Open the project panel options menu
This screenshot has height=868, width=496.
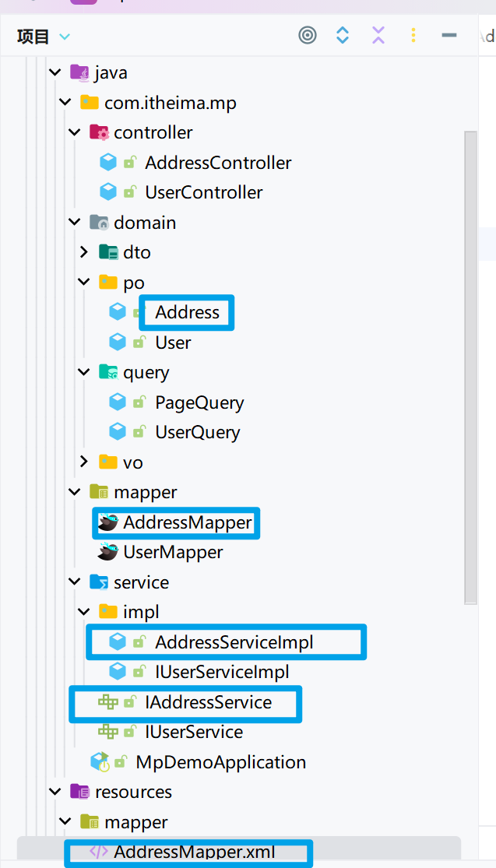413,35
